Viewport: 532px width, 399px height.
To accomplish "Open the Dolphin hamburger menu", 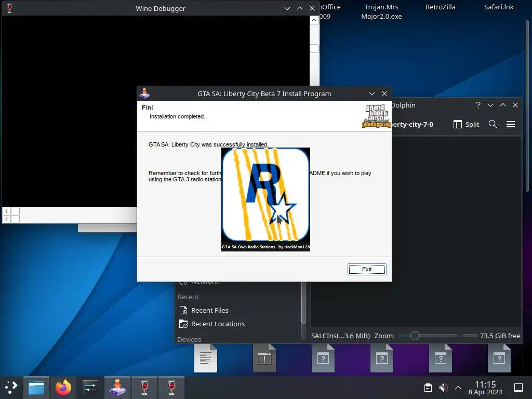I will point(511,124).
